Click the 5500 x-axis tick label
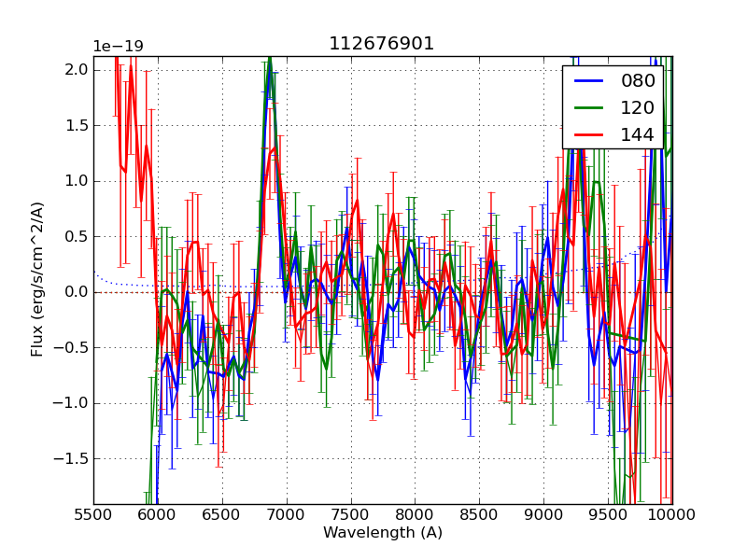Screen dimensions: 747x560 click(93, 514)
